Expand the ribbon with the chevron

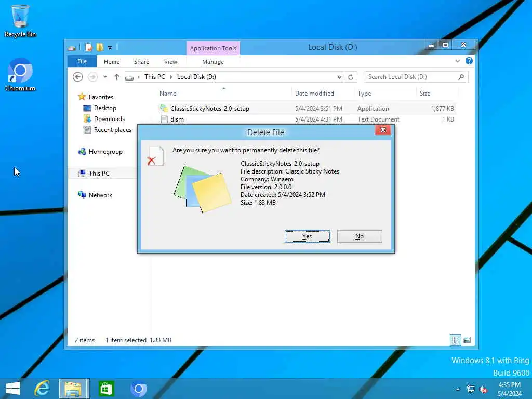(457, 61)
